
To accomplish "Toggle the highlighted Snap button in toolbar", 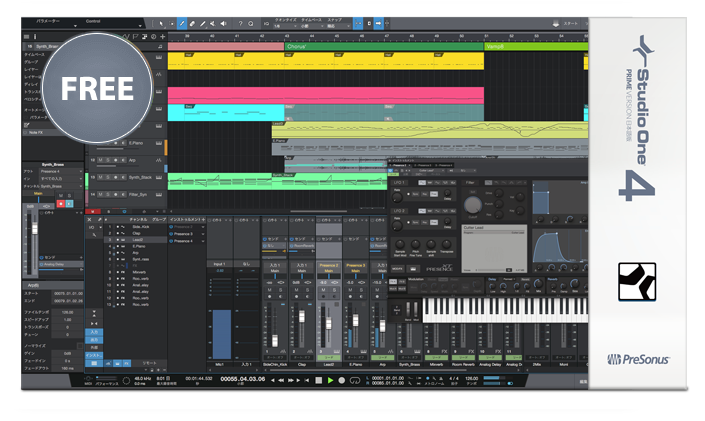I will click(x=358, y=23).
